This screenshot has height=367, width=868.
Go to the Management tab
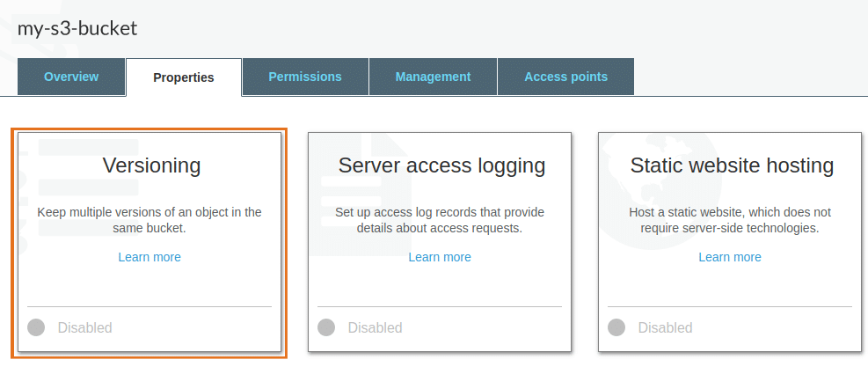[x=433, y=77]
